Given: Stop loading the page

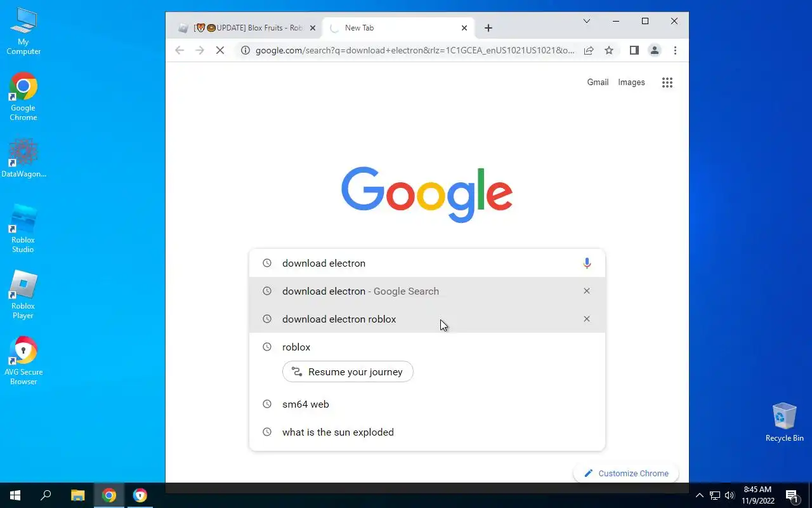Looking at the screenshot, I should 220,50.
